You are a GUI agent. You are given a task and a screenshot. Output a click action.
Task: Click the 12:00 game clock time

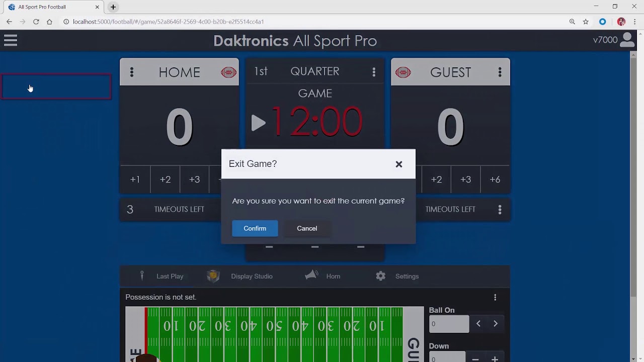pyautogui.click(x=317, y=122)
